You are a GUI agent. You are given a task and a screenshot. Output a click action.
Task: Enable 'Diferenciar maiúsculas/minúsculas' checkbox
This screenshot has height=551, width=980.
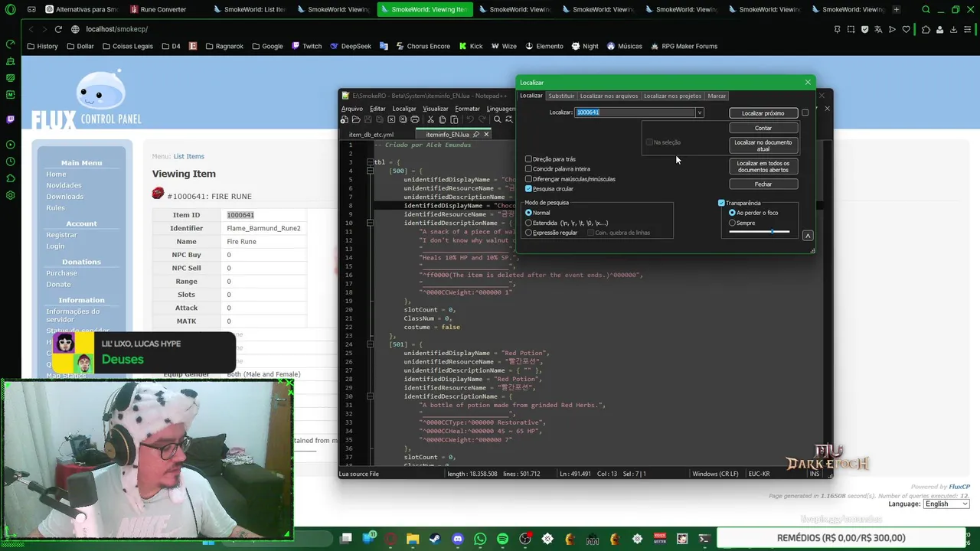528,179
